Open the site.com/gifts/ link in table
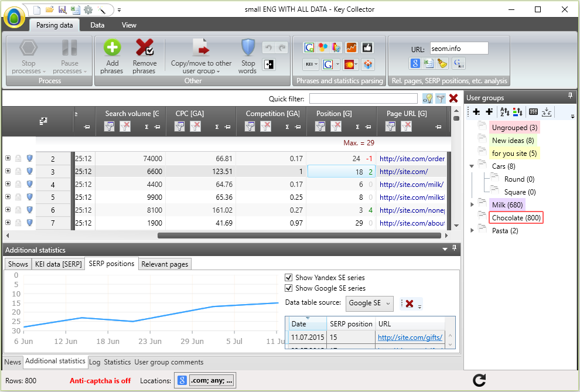The width and height of the screenshot is (580, 392). tap(410, 337)
